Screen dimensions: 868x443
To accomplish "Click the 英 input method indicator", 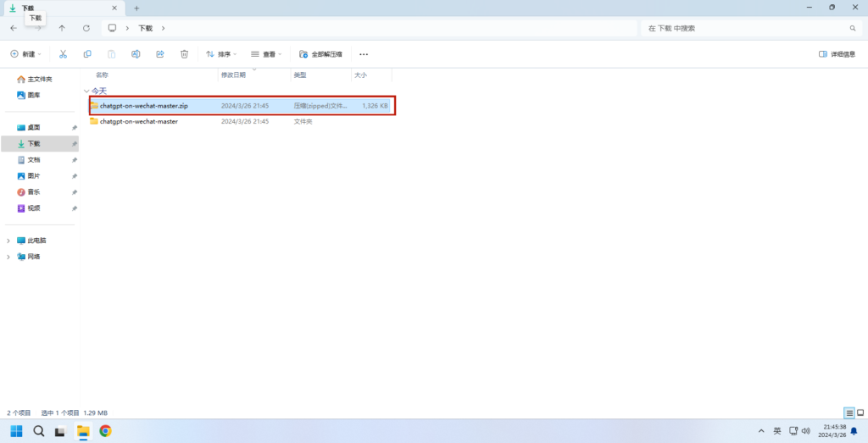I will [777, 431].
